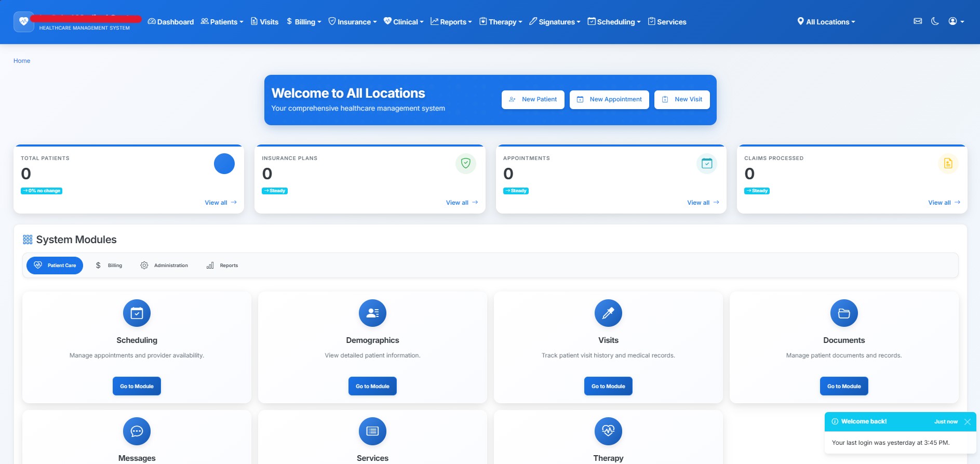
Task: Expand the Signatures dropdown menu
Action: 555,22
